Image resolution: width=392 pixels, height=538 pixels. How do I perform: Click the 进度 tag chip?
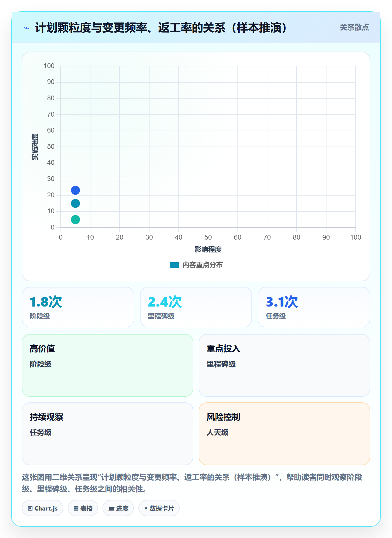118,508
